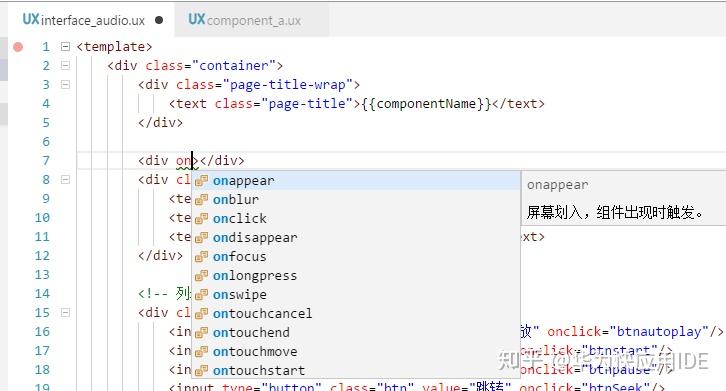
Task: Click the event icon beside ontouchstart
Action: 201,371
